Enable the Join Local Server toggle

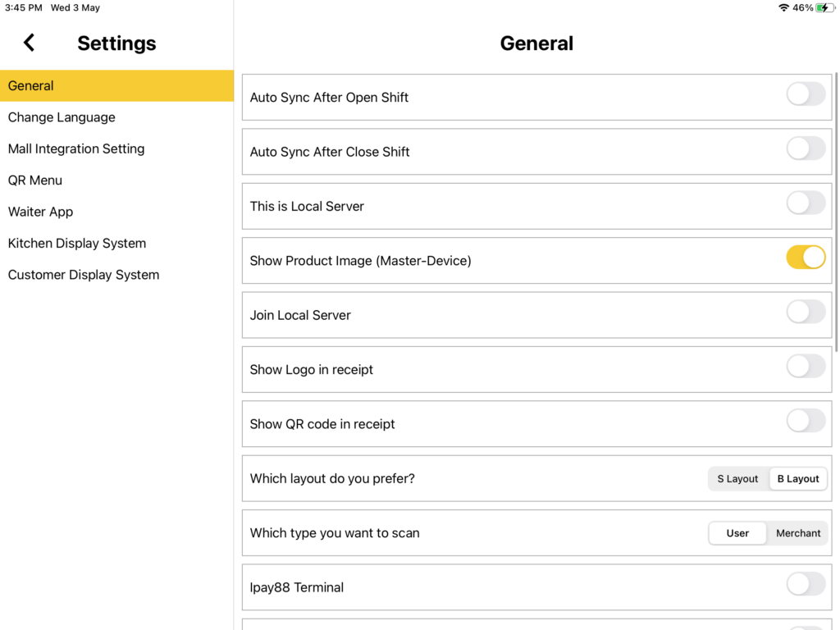(806, 312)
